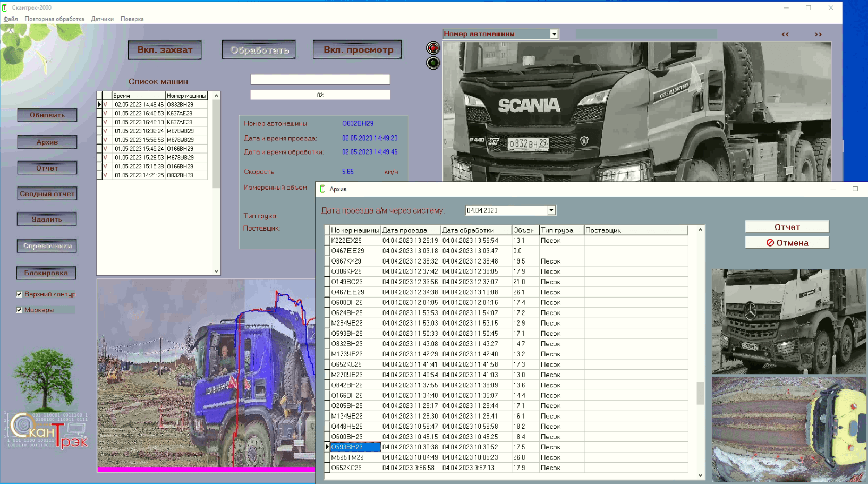Click the Вкл. захват button
This screenshot has height=484, width=868.
165,50
